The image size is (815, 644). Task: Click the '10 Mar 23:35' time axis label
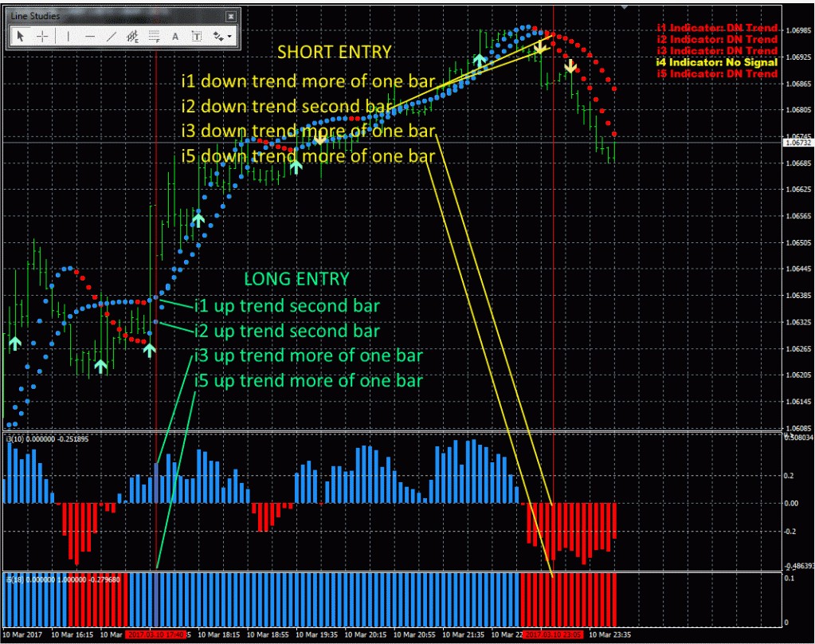[x=609, y=634]
